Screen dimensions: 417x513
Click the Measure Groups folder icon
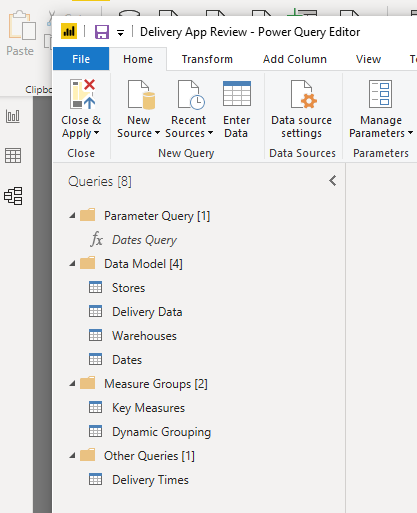[x=88, y=383]
